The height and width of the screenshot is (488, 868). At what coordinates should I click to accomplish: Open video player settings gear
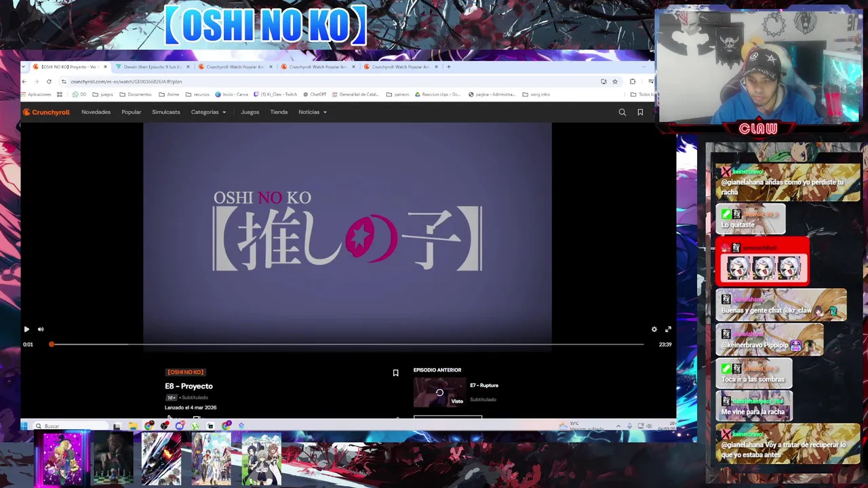pyautogui.click(x=654, y=329)
